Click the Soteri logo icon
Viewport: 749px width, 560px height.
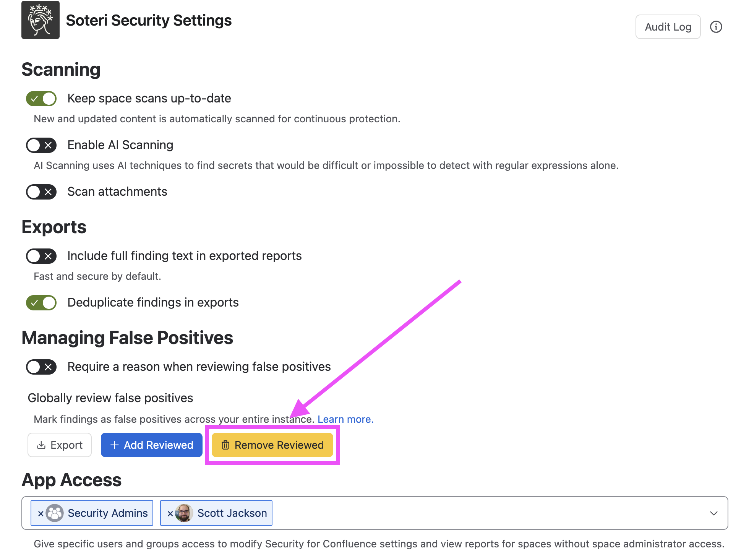(x=41, y=20)
